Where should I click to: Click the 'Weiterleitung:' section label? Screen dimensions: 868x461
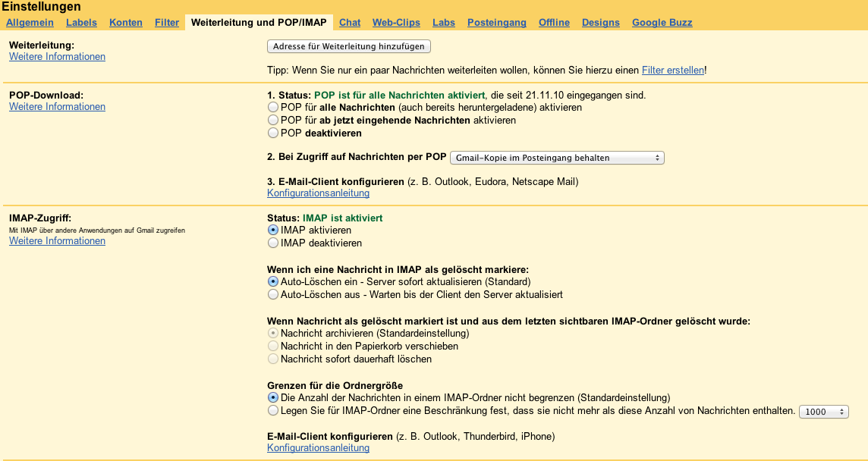42,45
